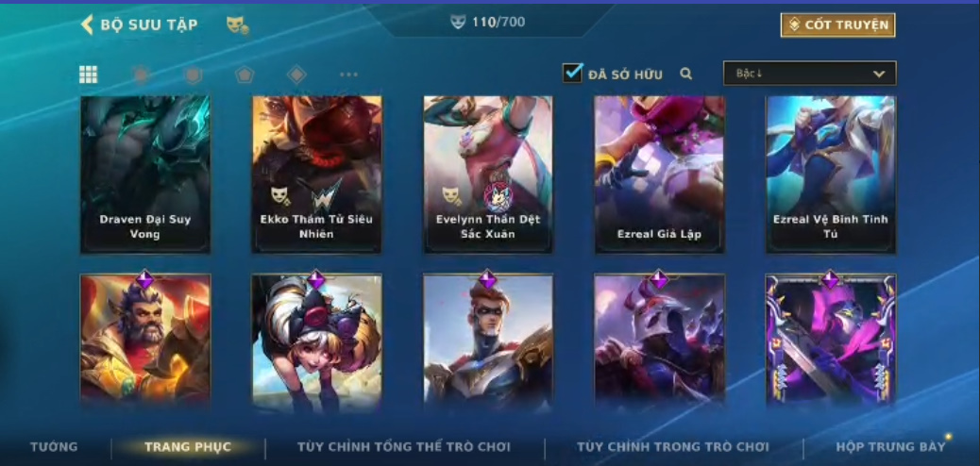Click the theater masks icon beside title
The image size is (980, 466).
(237, 25)
